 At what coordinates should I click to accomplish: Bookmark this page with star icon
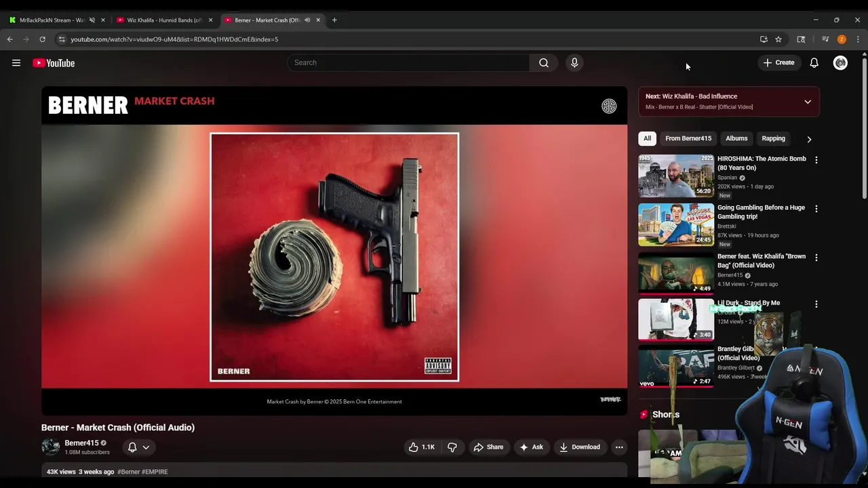point(778,39)
